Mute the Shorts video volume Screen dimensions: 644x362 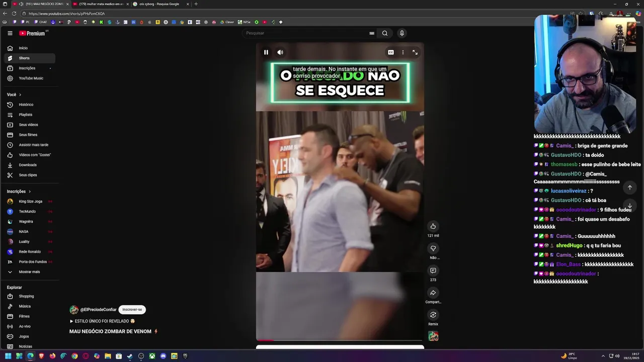280,52
